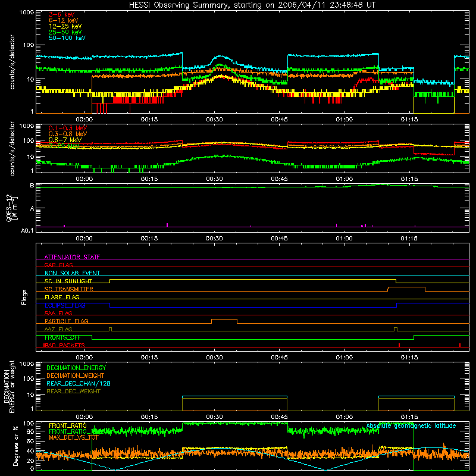Select the SC_TRANSMITTER flag label

click(x=69, y=289)
